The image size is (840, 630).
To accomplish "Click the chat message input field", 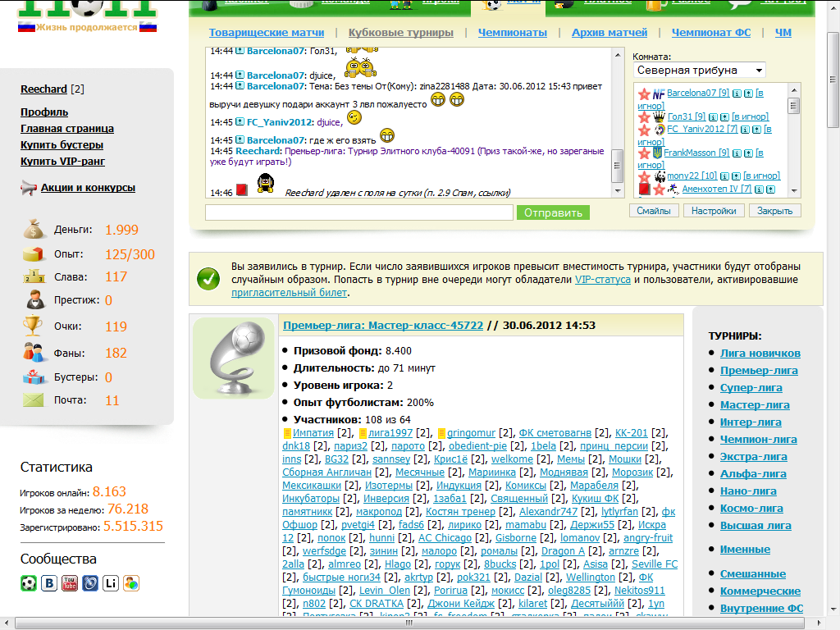I will [360, 212].
